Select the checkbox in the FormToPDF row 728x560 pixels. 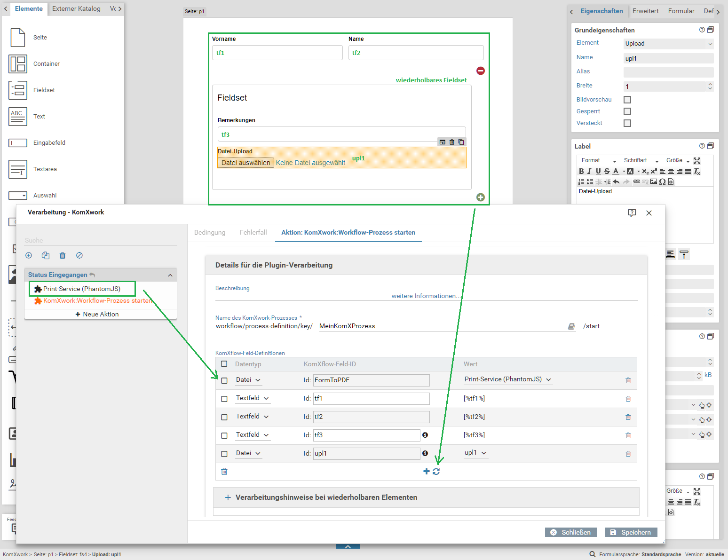[224, 381]
